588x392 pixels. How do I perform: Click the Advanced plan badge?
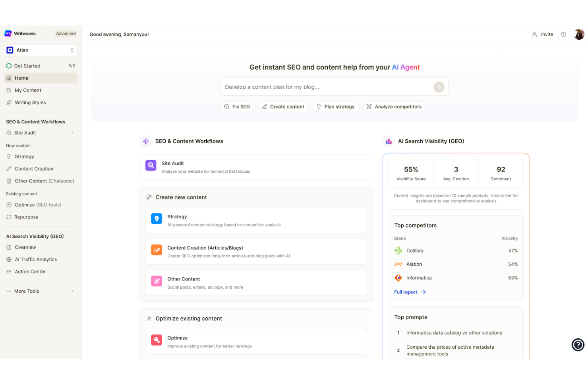click(66, 33)
